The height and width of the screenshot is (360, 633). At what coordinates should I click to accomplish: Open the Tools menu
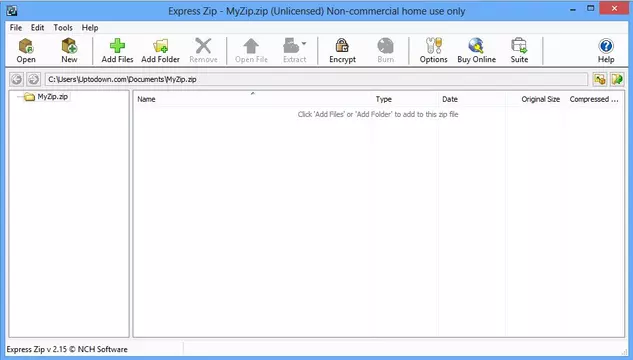click(x=63, y=27)
